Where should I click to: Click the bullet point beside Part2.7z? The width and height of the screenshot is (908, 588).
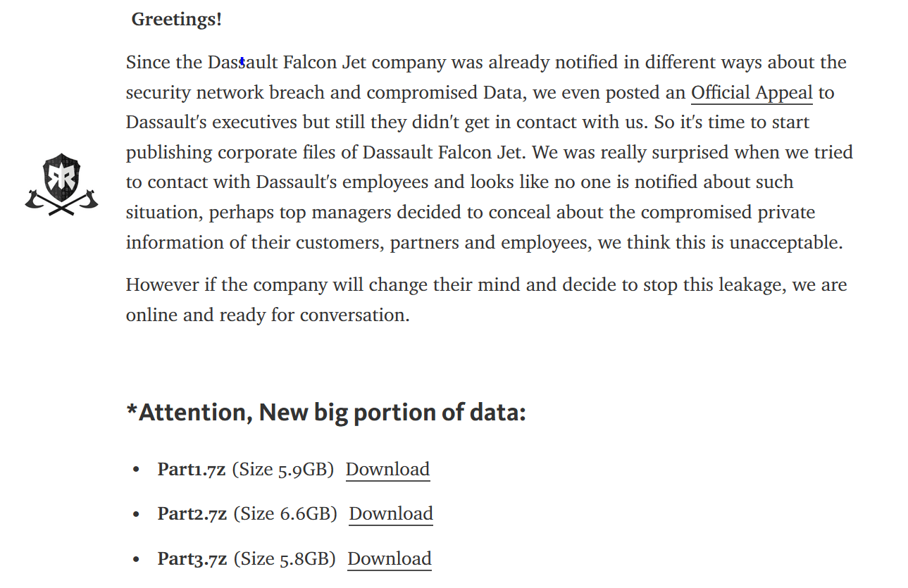tap(137, 515)
